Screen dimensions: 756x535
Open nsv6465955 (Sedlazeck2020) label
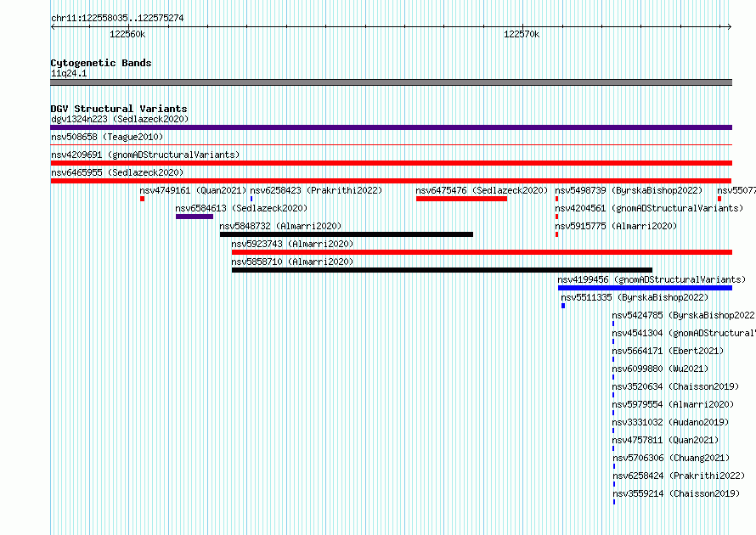(x=117, y=172)
